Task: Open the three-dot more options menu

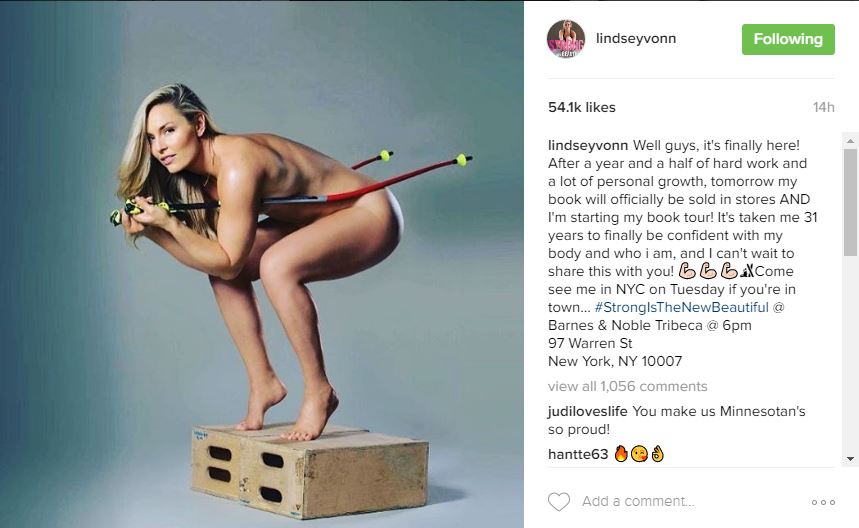Action: [x=823, y=502]
